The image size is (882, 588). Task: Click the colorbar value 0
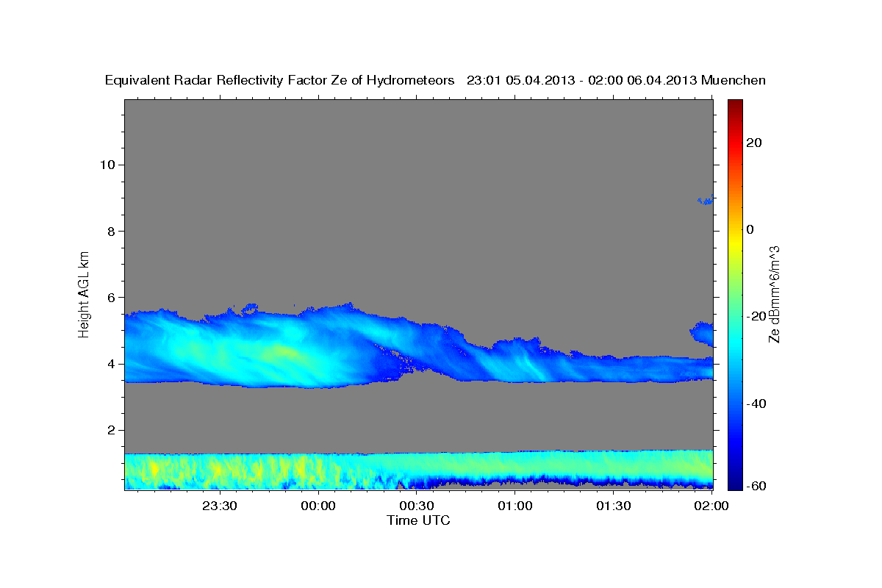[x=750, y=229]
